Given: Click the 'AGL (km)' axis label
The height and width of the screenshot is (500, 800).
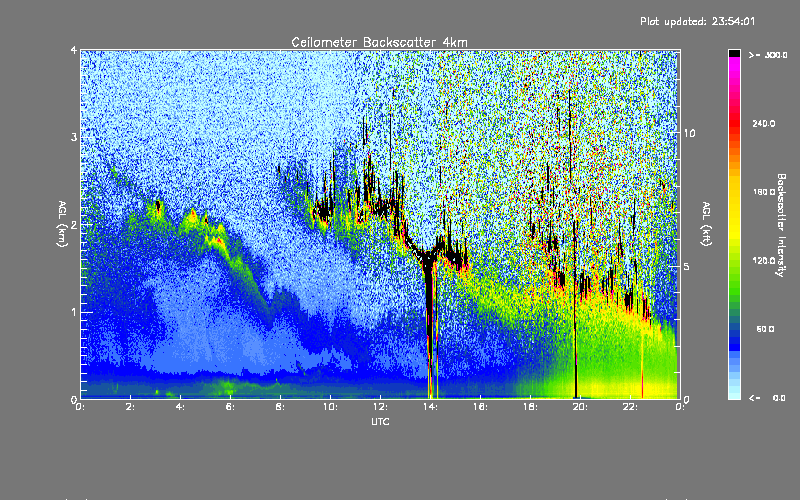Looking at the screenshot, I should [62, 224].
